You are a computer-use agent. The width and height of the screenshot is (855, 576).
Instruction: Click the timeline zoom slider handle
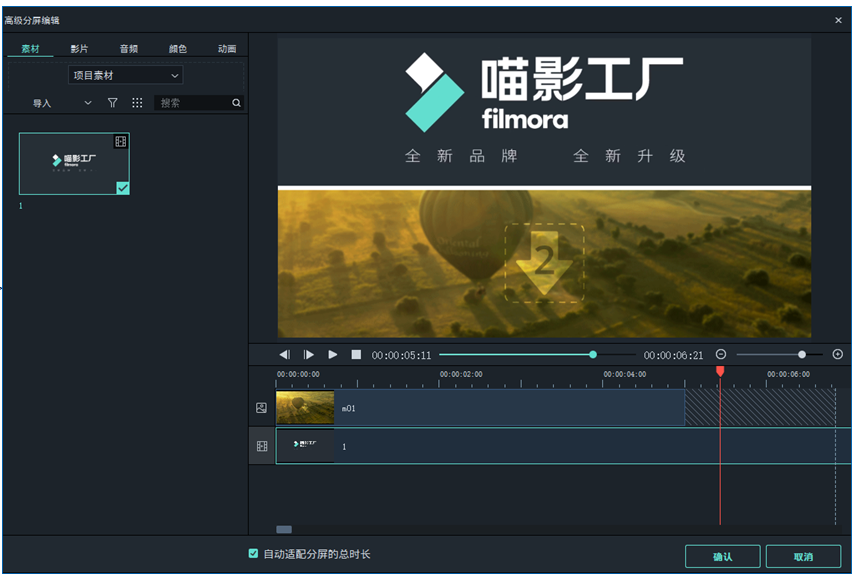pyautogui.click(x=802, y=355)
